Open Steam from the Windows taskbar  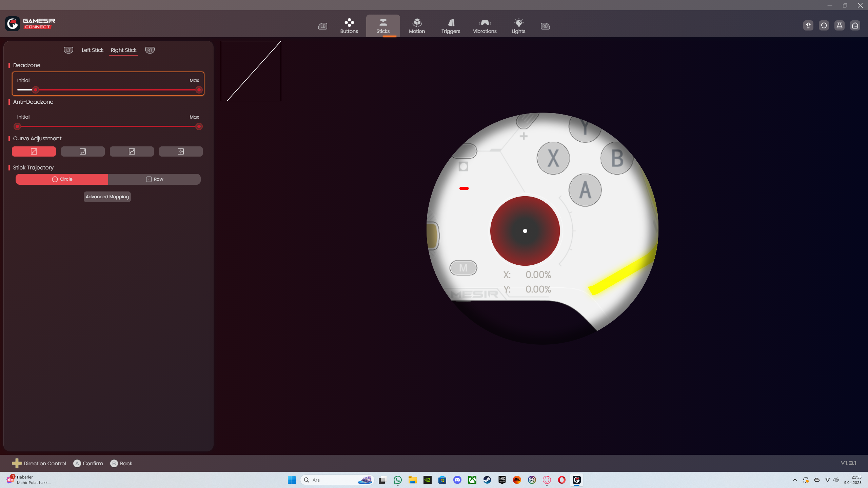(487, 480)
